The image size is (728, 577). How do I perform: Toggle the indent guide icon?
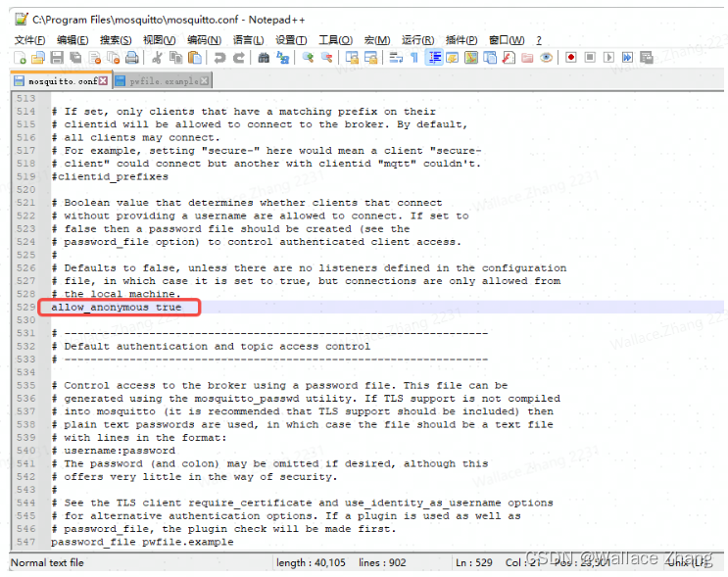coord(434,58)
